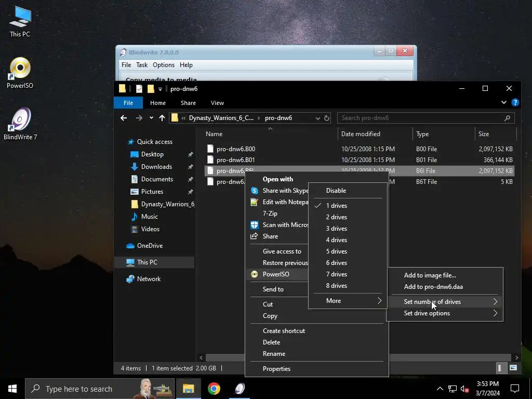The image size is (532, 399).
Task: Click the search magnifier icon in Explorer
Action: point(507,118)
